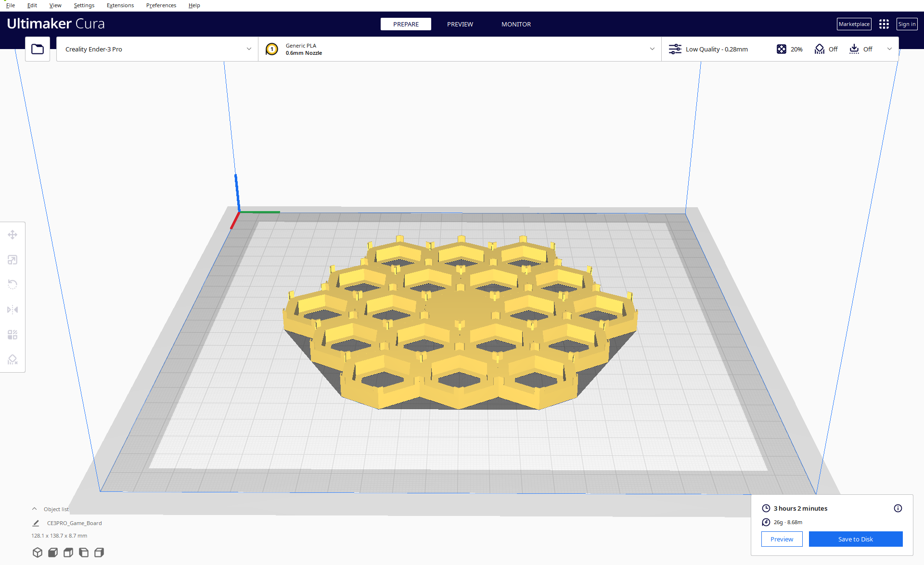924x565 pixels.
Task: Click the Save to Disk button
Action: (855, 539)
